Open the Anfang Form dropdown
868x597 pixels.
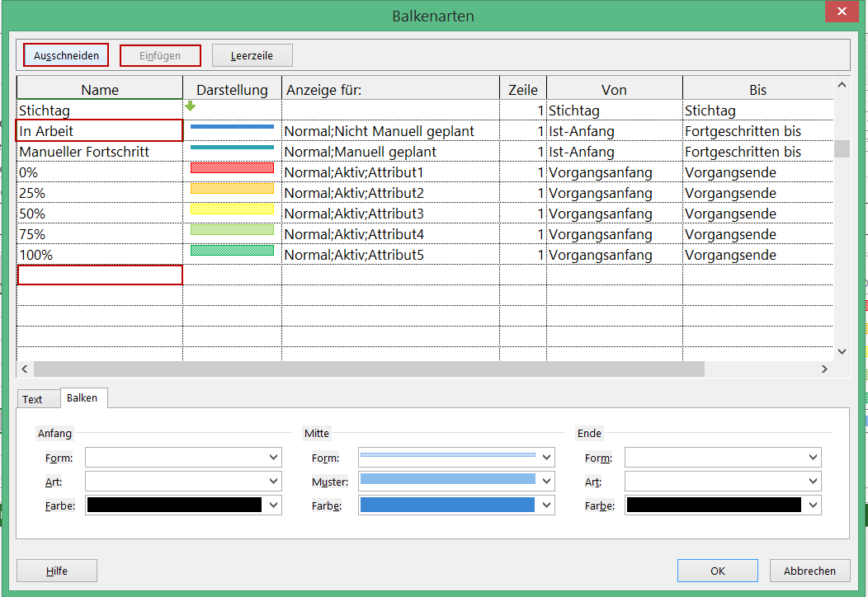pyautogui.click(x=183, y=458)
